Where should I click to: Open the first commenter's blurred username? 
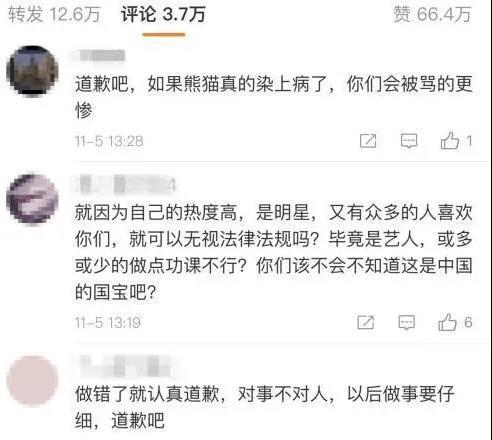click(x=98, y=56)
